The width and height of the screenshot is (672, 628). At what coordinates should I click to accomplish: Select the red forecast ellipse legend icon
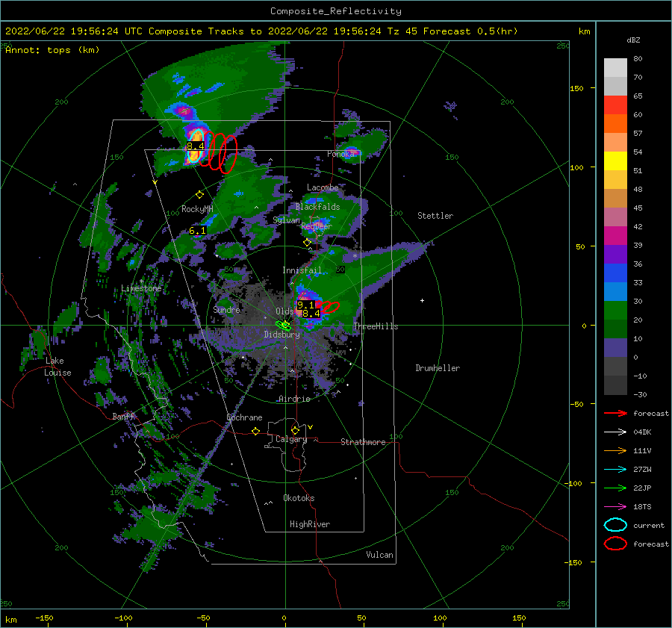pyautogui.click(x=615, y=544)
